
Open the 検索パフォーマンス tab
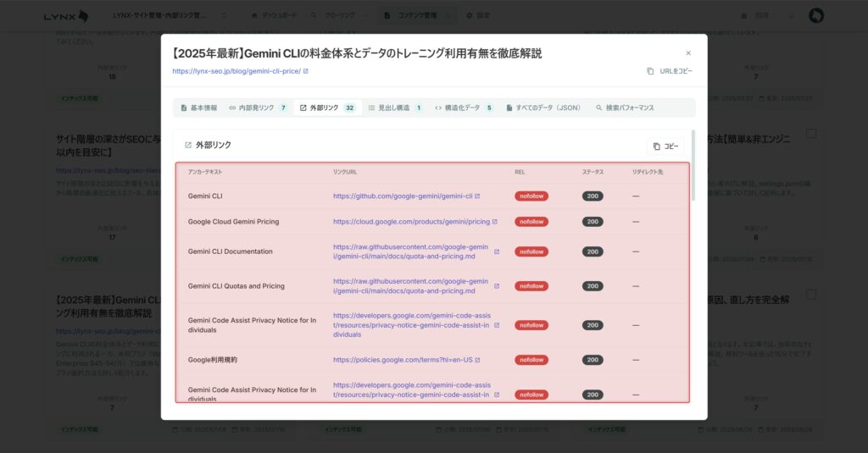(625, 108)
